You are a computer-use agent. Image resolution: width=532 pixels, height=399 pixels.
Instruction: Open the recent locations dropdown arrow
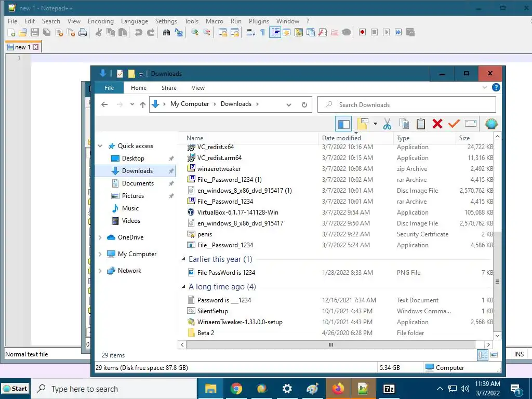[x=132, y=104]
